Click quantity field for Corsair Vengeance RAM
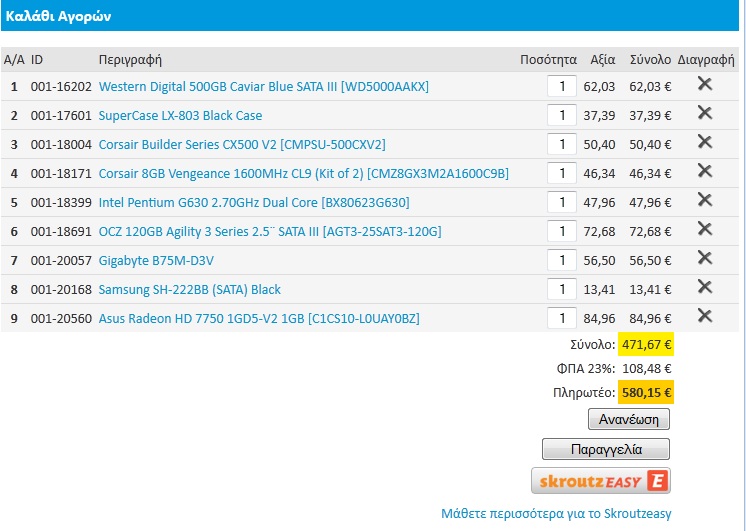Screen dimensions: 746x531 point(562,173)
